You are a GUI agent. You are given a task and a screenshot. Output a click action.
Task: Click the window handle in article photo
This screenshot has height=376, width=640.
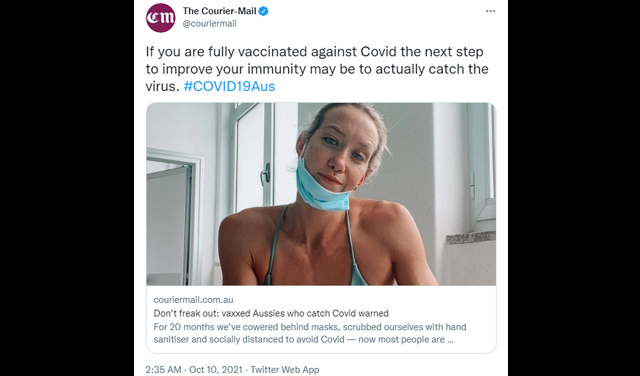(x=266, y=174)
